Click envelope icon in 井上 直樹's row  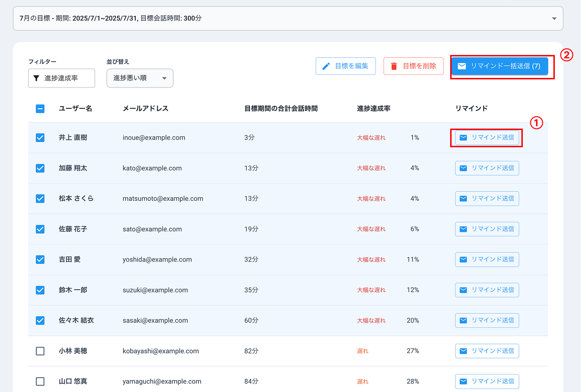coord(463,138)
